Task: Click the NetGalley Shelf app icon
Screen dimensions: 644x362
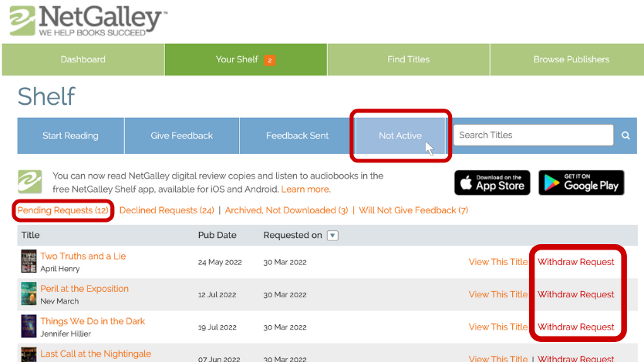Action: [30, 182]
